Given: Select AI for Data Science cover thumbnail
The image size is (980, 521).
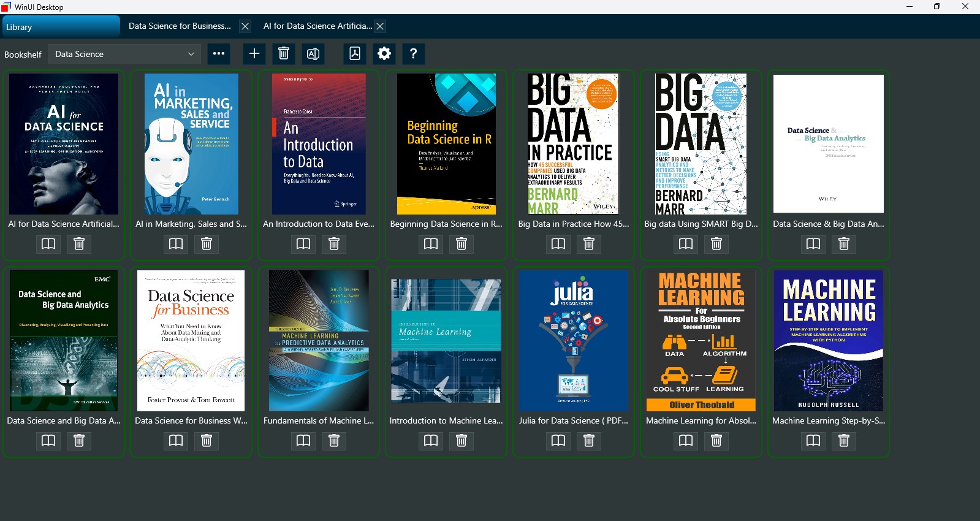Looking at the screenshot, I should click(64, 144).
